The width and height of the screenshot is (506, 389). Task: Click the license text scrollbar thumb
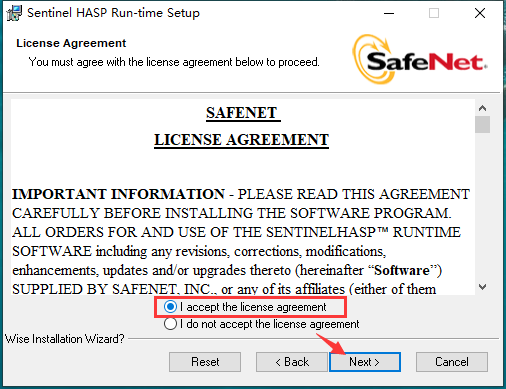pos(482,124)
